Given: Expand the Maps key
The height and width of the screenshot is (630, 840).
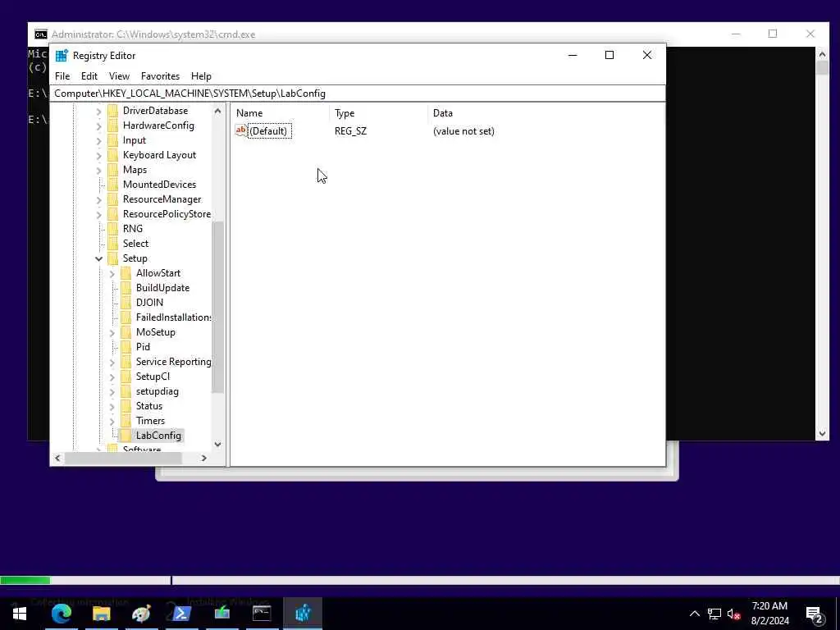Looking at the screenshot, I should coord(98,170).
